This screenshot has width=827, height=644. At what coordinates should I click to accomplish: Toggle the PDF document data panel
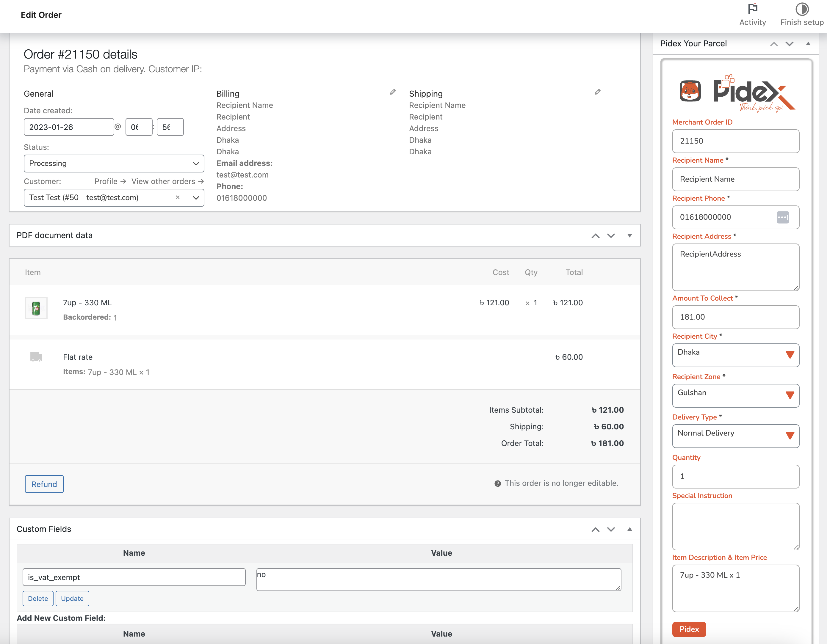pos(629,235)
